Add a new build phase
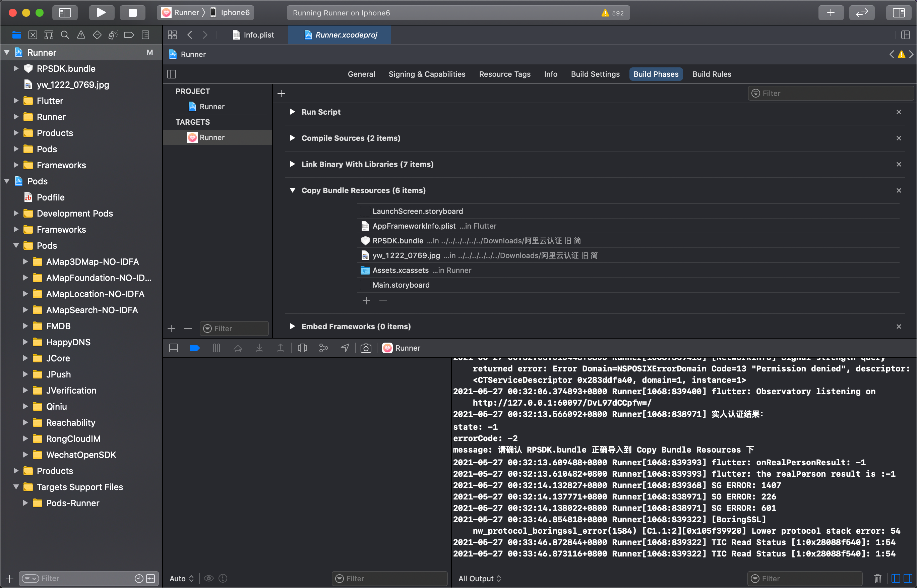The height and width of the screenshot is (588, 917). 281,94
